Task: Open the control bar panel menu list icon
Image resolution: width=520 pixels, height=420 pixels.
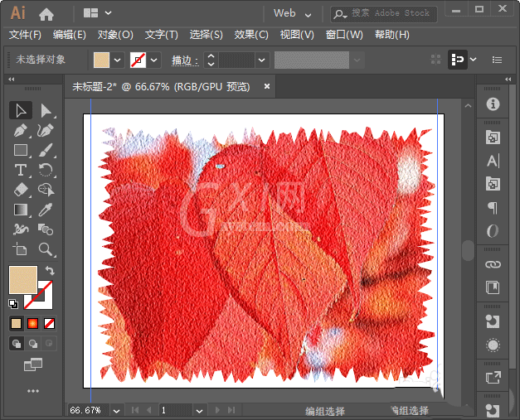Action: (497, 60)
